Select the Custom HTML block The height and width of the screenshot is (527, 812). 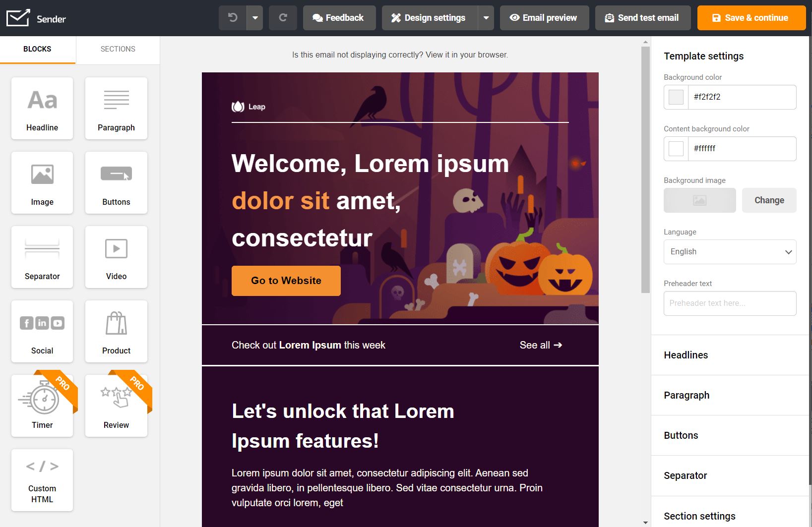coord(42,480)
